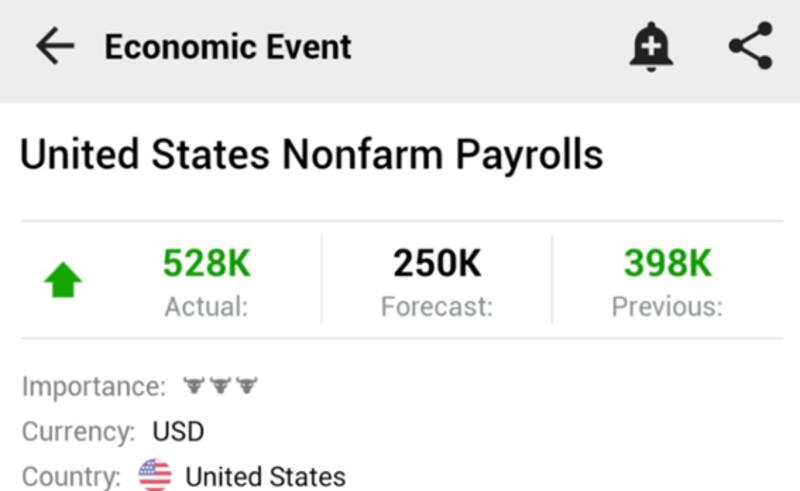Tap the Economic Event header title

(228, 47)
